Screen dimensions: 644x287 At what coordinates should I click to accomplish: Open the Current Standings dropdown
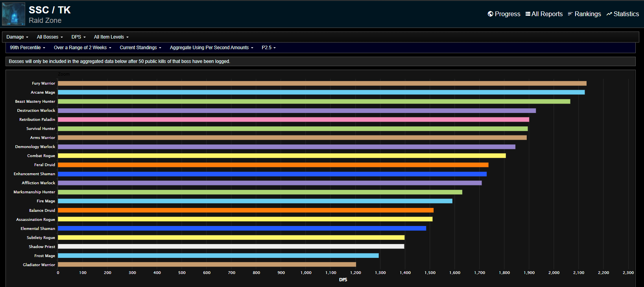pos(140,48)
